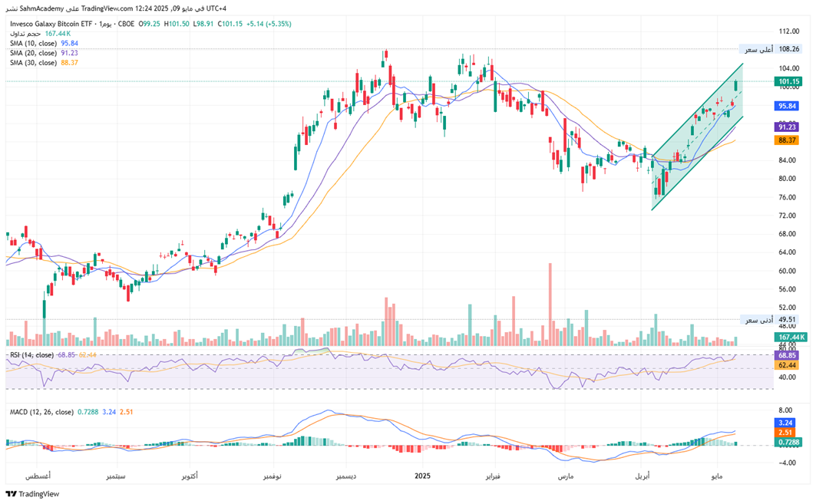
Task: Click the أكتوبر month on time axis
Action: [190, 476]
